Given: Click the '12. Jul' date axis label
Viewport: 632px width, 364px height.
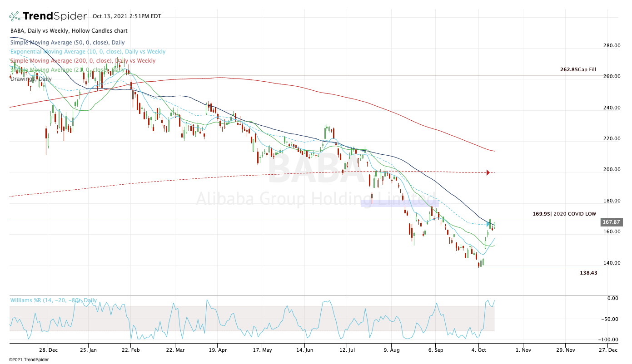Looking at the screenshot, I should 347,350.
